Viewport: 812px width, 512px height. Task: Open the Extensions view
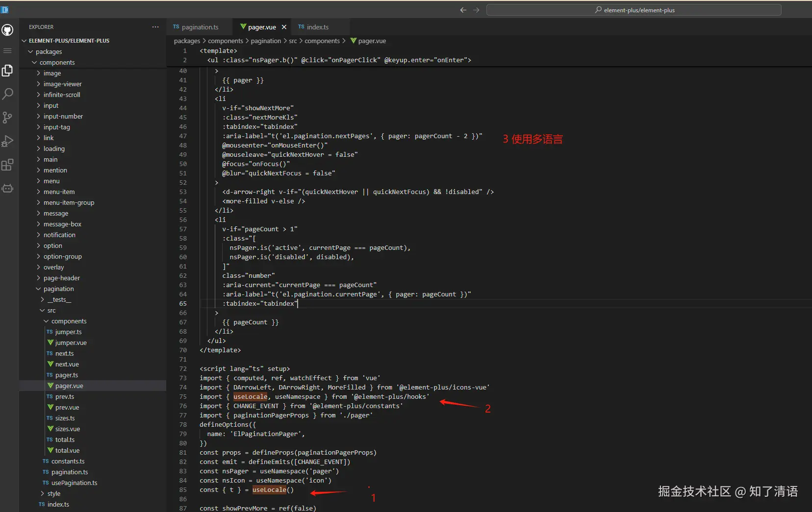(x=7, y=165)
